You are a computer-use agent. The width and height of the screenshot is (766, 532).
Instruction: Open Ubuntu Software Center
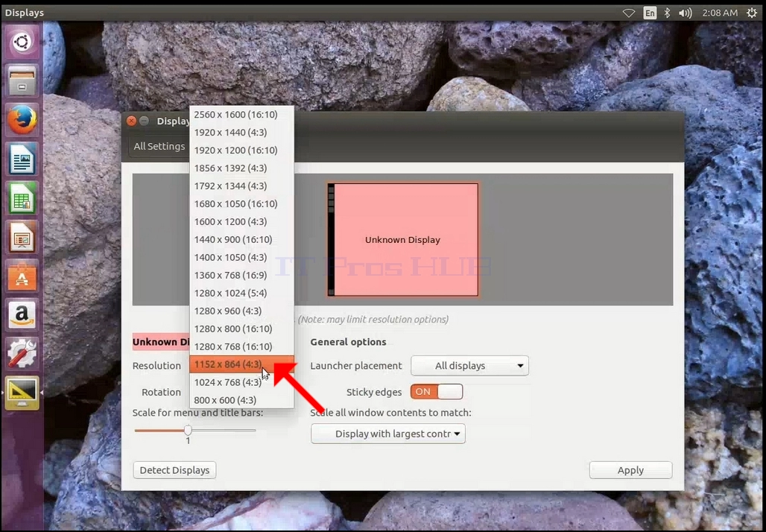pyautogui.click(x=22, y=276)
